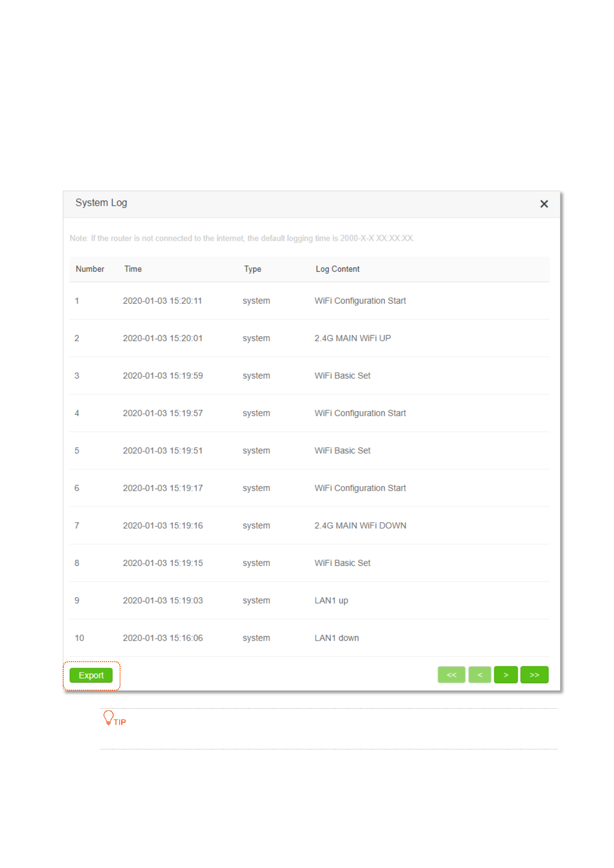Click the TIP lightbulb icon
The height and width of the screenshot is (868, 614).
tap(108, 717)
